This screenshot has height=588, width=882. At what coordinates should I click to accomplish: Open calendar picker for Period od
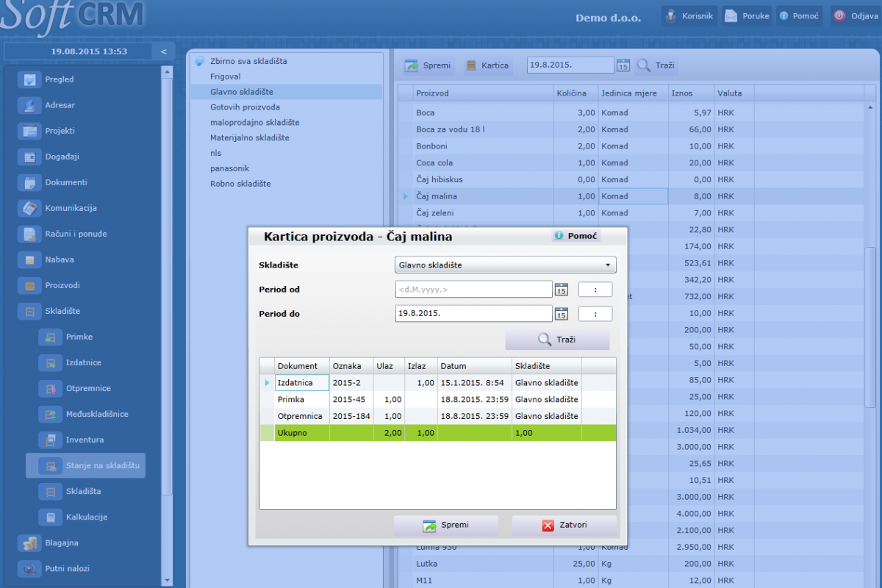[x=562, y=290]
